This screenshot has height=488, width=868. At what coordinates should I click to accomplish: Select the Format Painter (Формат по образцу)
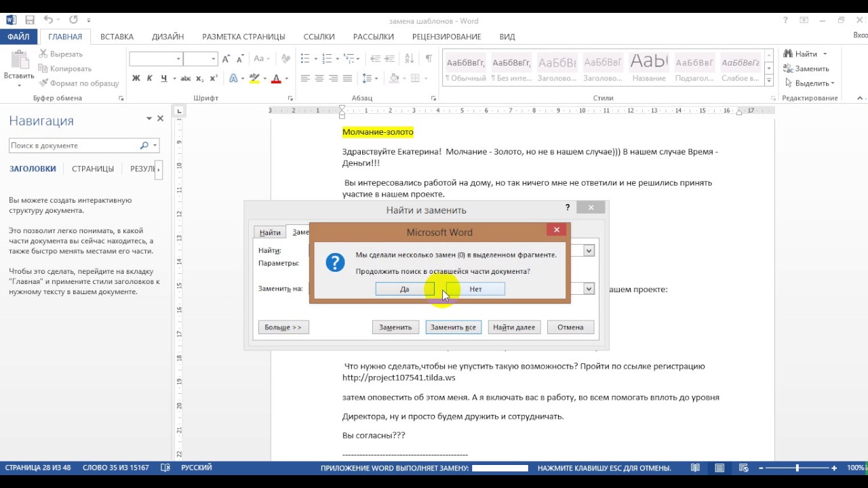tap(79, 83)
